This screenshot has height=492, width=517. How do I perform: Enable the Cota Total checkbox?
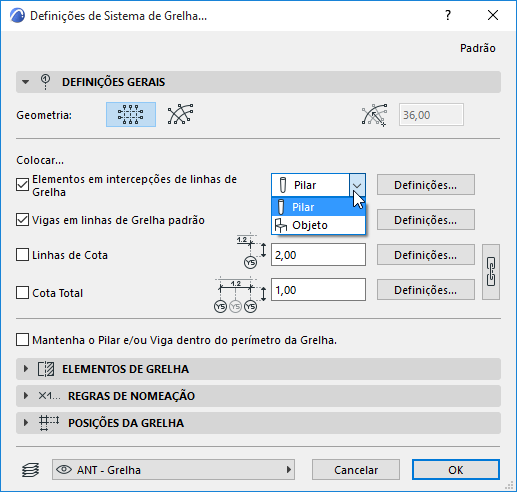coord(22,293)
